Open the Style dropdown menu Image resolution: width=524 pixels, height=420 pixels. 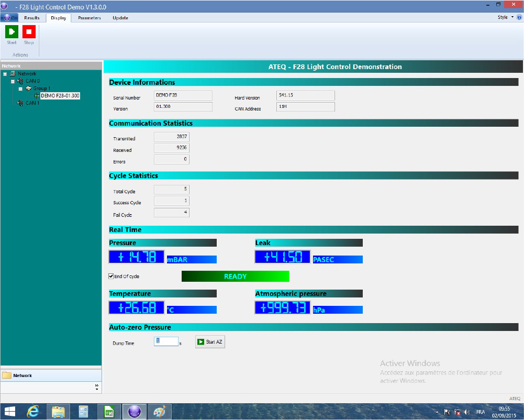(505, 17)
